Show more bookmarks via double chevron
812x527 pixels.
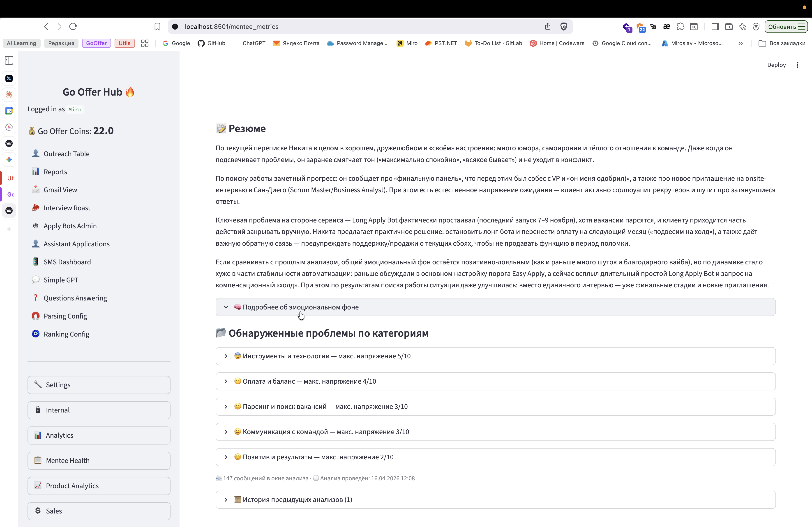[x=740, y=43]
